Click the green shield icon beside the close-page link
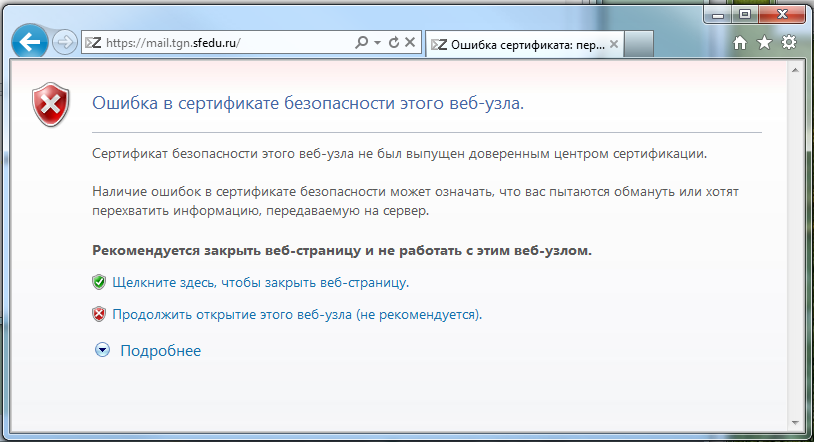This screenshot has height=442, width=814. coord(99,282)
